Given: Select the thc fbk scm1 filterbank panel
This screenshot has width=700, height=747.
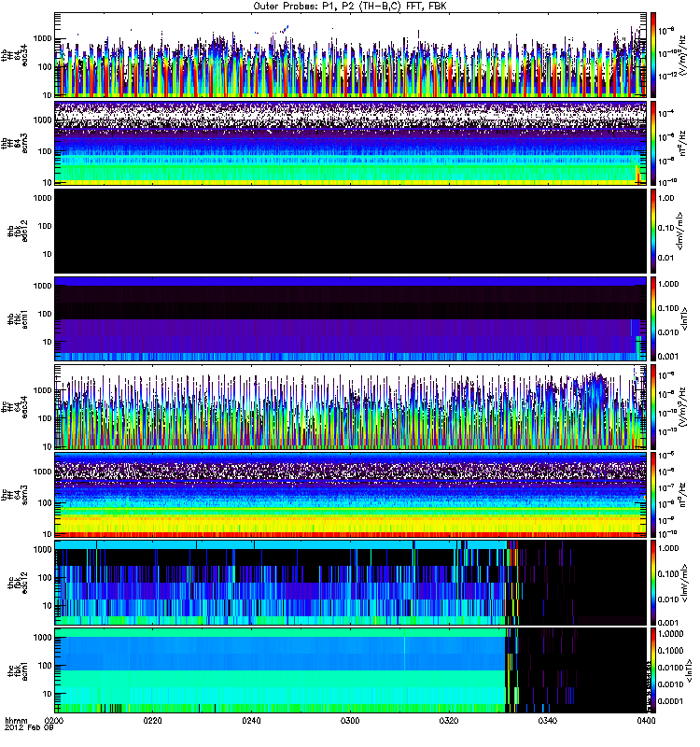Looking at the screenshot, I should [x=350, y=670].
